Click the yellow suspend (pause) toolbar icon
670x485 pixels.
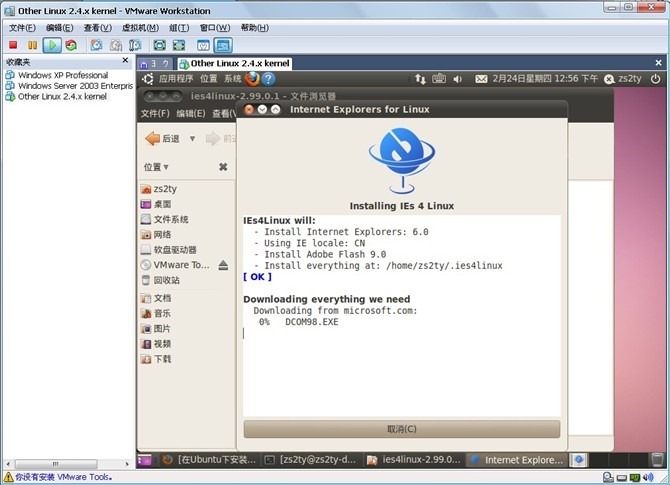click(x=32, y=45)
